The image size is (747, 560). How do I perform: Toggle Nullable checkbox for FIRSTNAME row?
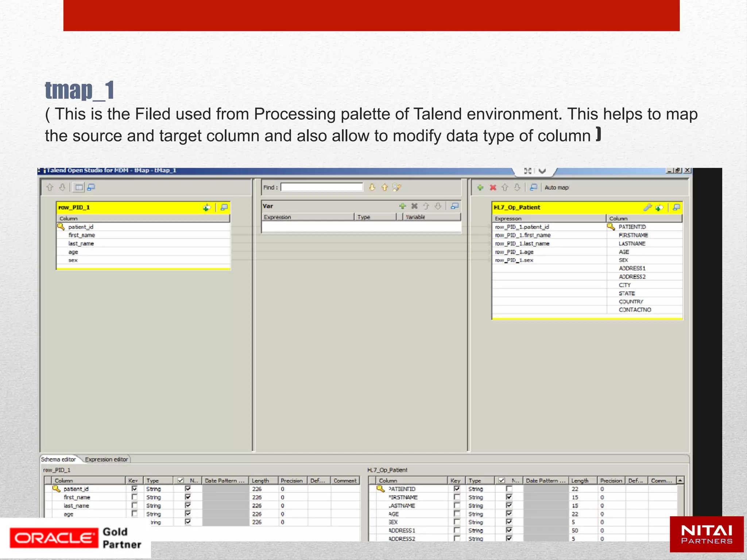tap(509, 497)
